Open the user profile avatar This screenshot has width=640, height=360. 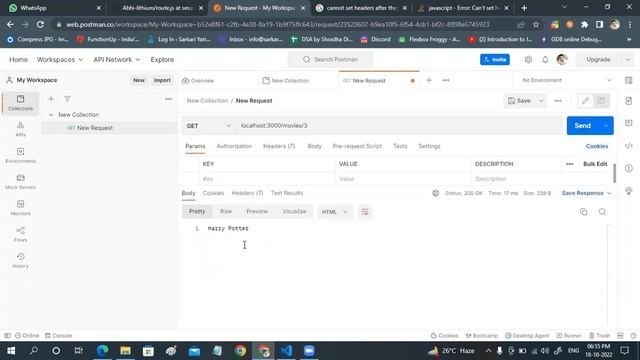click(562, 60)
